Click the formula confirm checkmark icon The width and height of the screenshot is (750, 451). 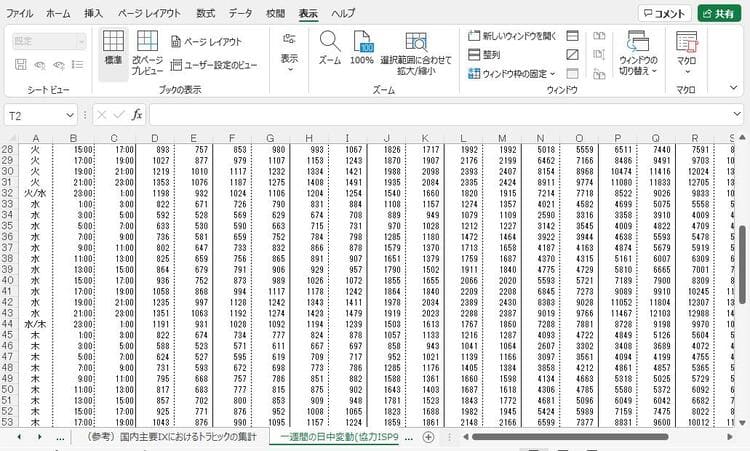pyautogui.click(x=119, y=115)
